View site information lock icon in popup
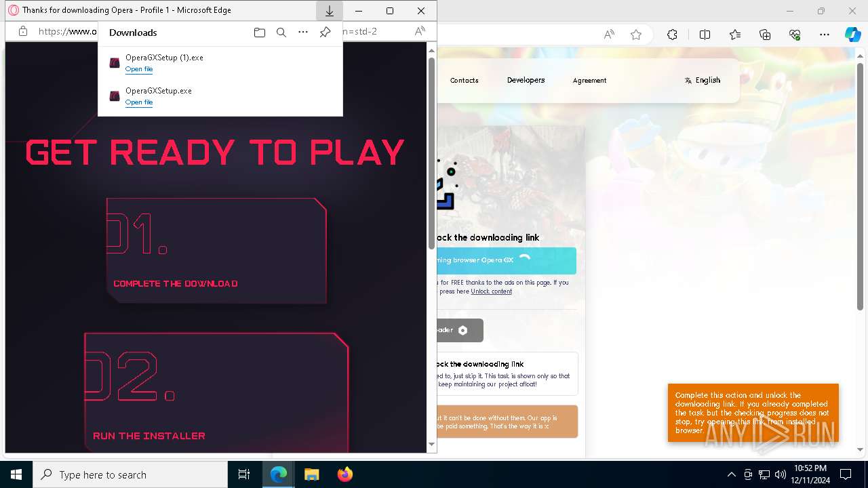Image resolution: width=868 pixels, height=488 pixels. tap(22, 31)
